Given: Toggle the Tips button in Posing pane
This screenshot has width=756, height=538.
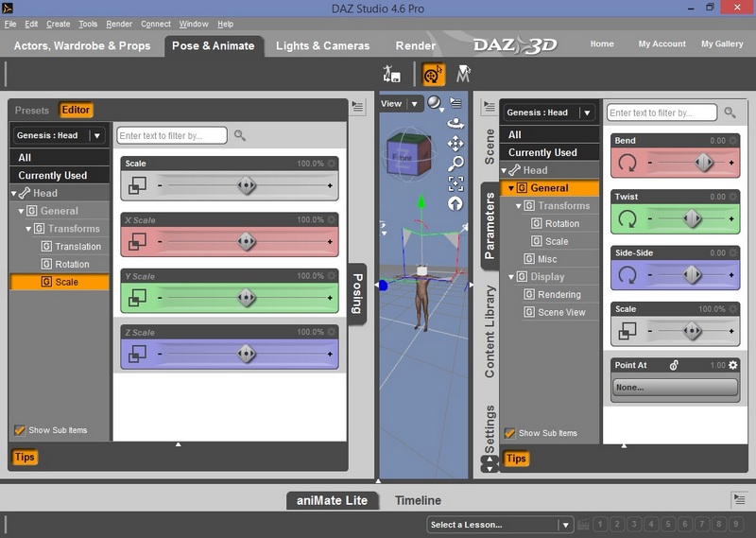Looking at the screenshot, I should (x=25, y=457).
